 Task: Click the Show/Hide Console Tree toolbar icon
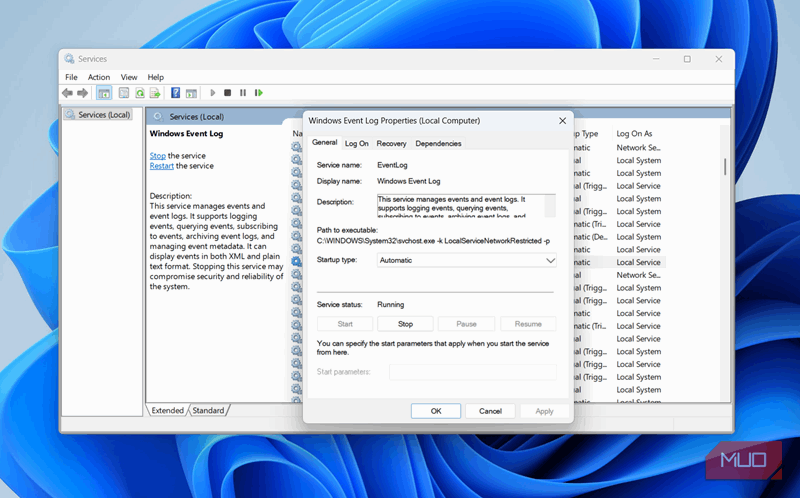point(104,93)
